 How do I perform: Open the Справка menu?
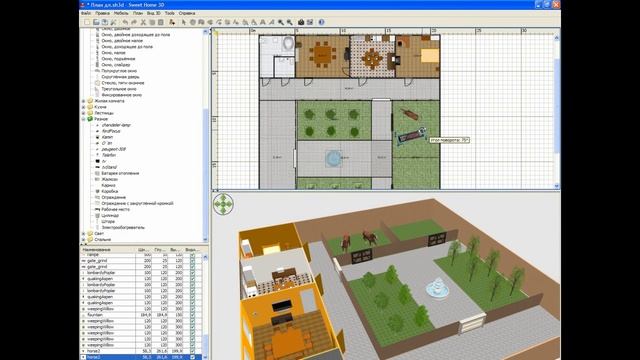pos(187,13)
